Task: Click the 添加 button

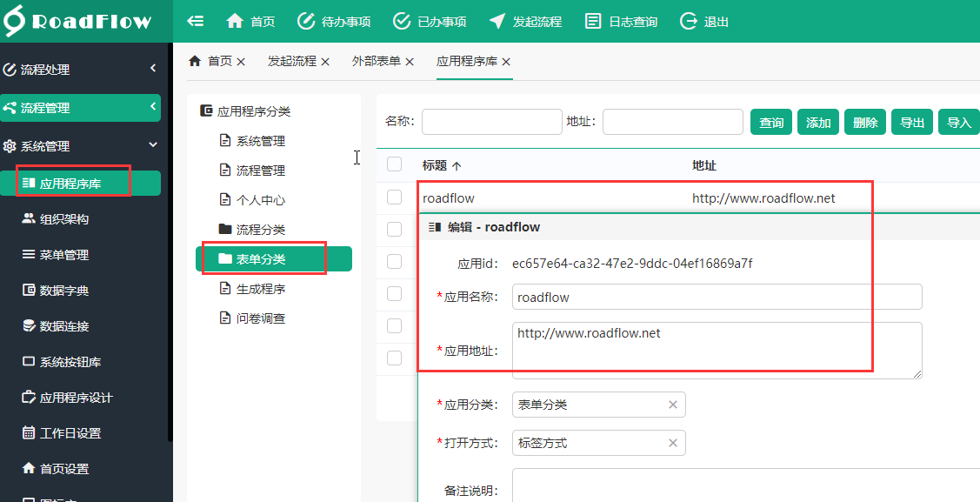Action: (x=818, y=122)
